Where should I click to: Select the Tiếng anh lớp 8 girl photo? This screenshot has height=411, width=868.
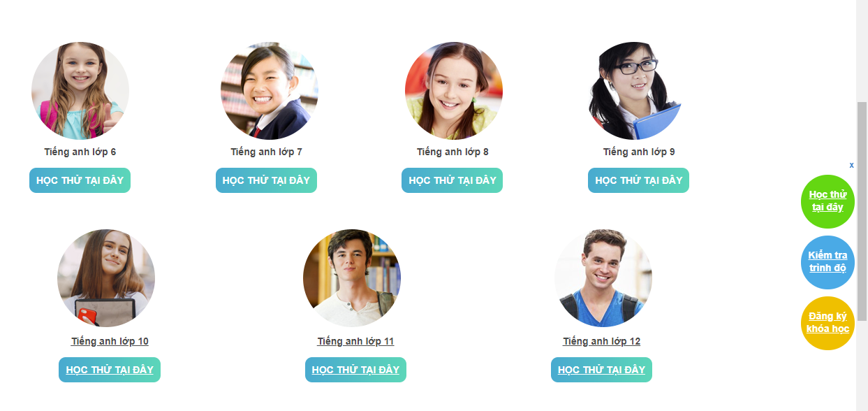click(x=454, y=91)
